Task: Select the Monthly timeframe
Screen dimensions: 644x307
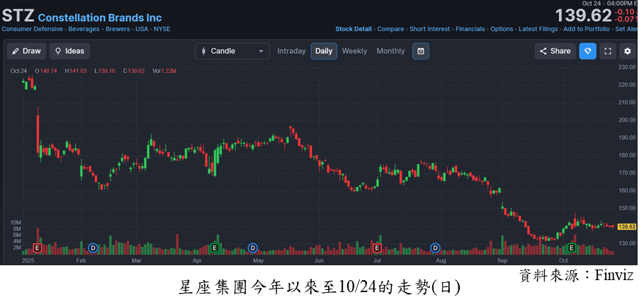Action: (x=390, y=51)
